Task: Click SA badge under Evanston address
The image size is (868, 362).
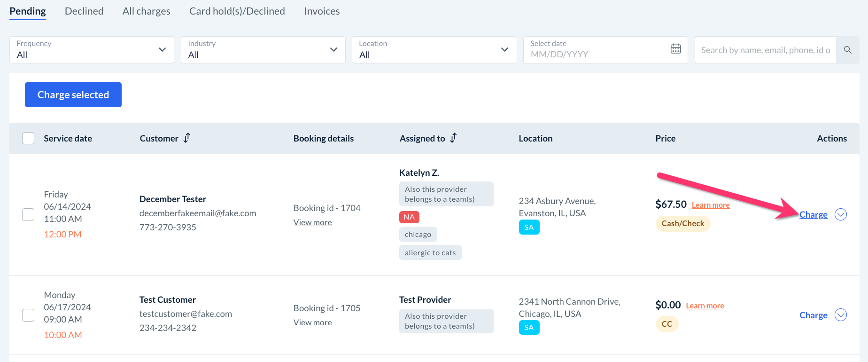Action: [x=529, y=228]
